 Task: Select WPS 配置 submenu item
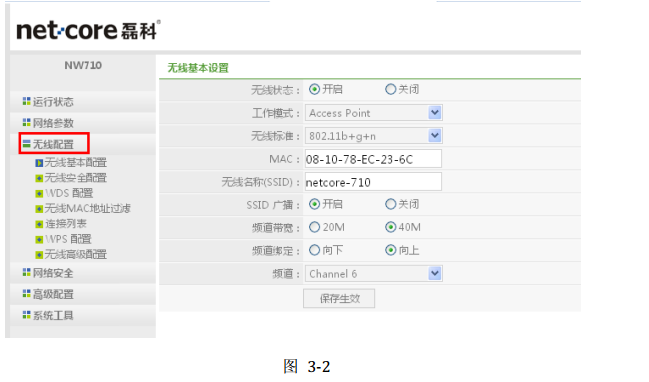[x=68, y=239]
